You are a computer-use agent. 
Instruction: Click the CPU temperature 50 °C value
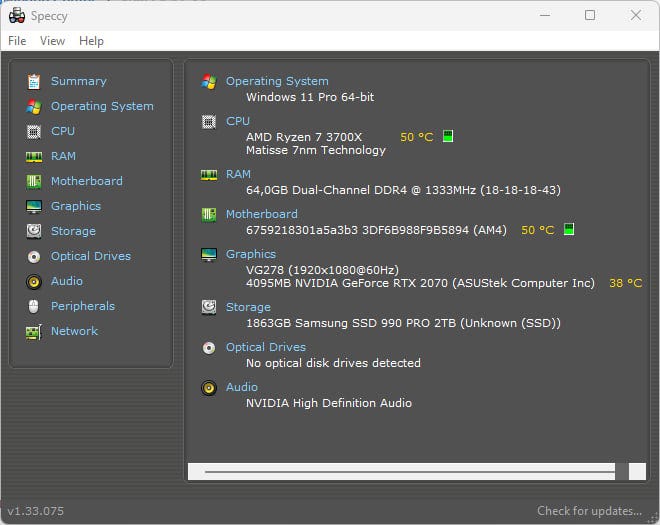tap(417, 137)
